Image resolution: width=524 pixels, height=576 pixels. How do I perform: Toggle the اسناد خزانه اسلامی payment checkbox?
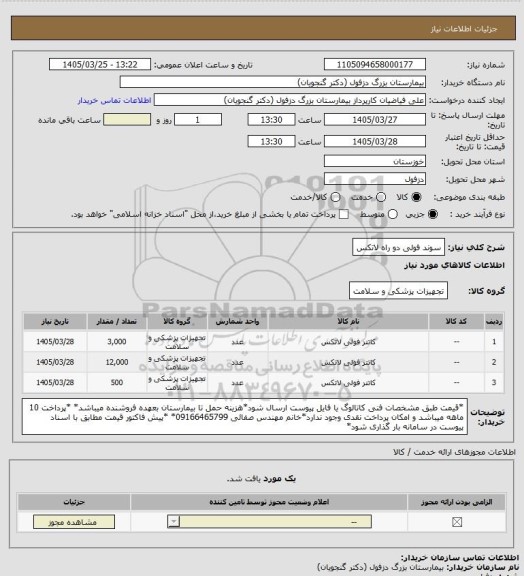point(344,214)
